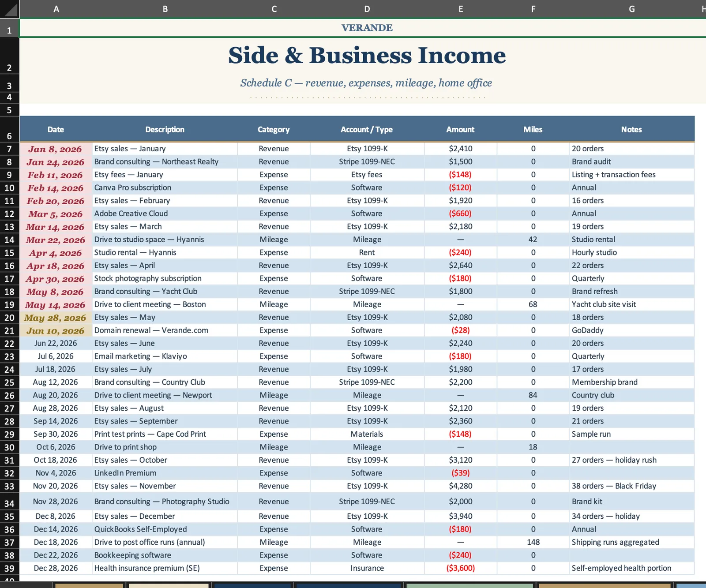Select the Studio rental — Hyannis cell
Image resolution: width=706 pixels, height=588 pixels.
click(165, 253)
